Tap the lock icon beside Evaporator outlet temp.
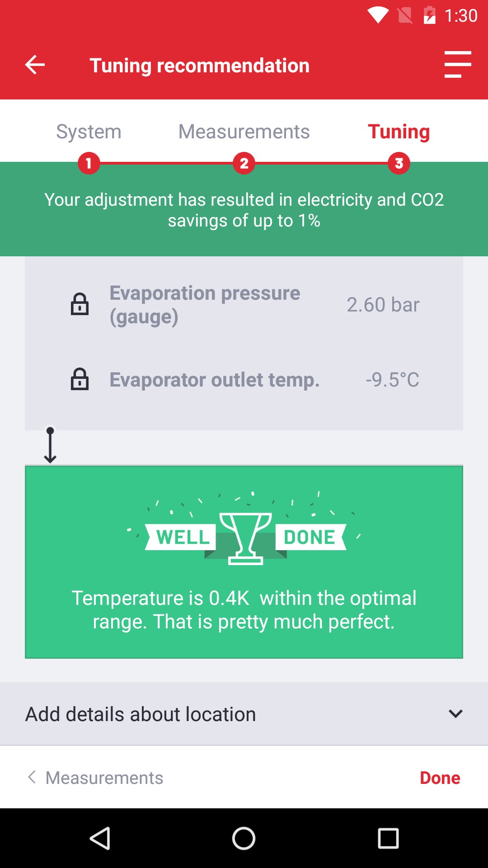Screen dimensions: 488x868 coord(80,379)
